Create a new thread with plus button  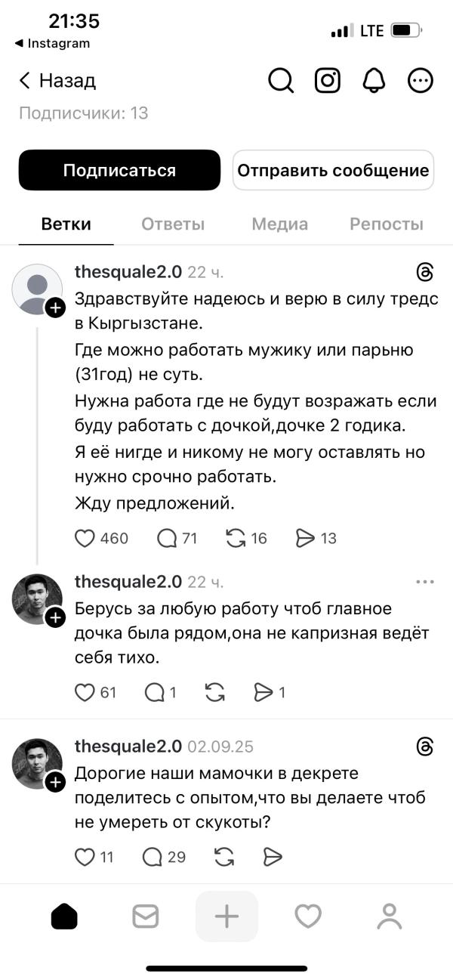226,917
